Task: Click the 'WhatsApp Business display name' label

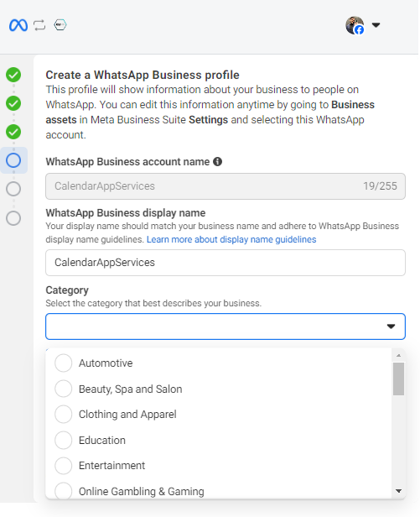Action: 125,213
